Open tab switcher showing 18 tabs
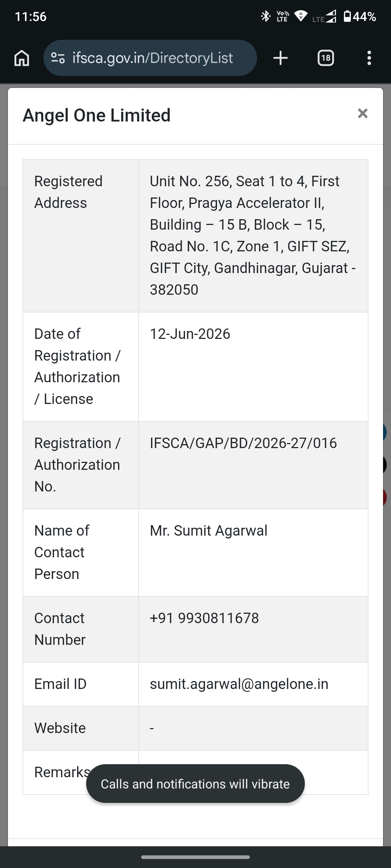391x868 pixels. click(x=325, y=58)
